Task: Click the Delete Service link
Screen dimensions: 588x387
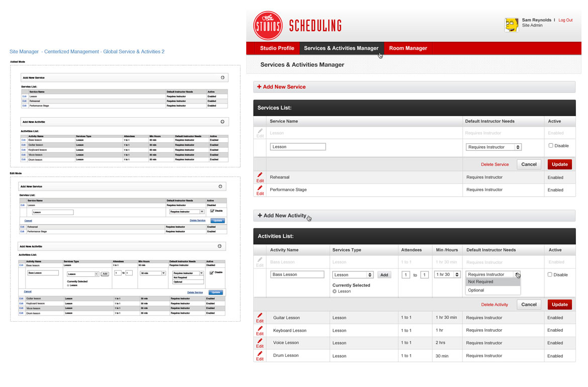Action: [495, 164]
